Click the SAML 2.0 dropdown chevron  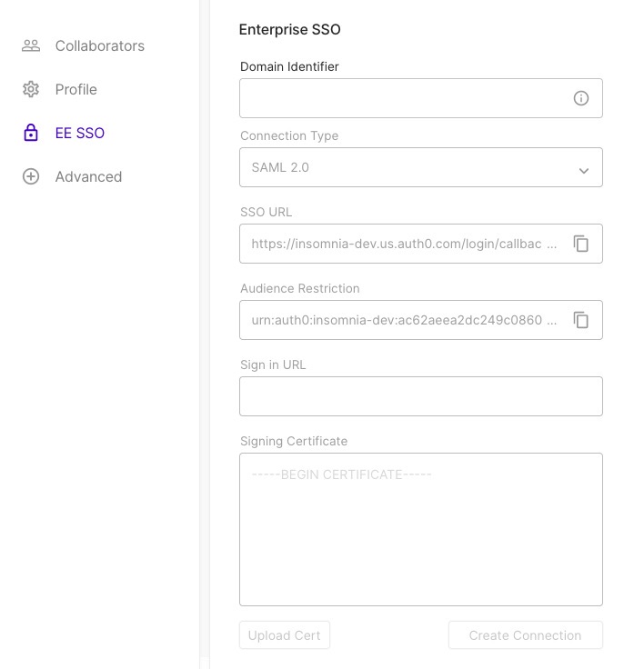click(x=584, y=171)
